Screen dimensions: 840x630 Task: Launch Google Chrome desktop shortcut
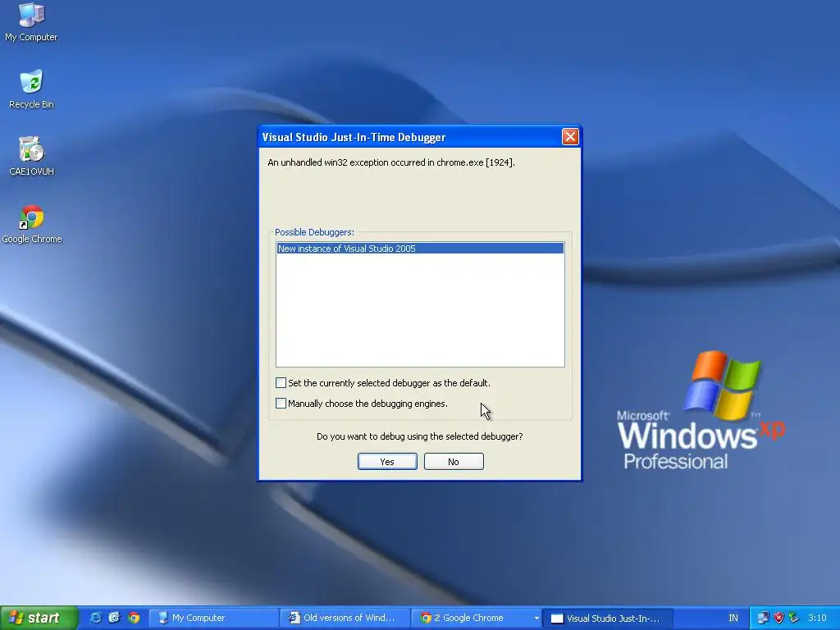pos(32,224)
